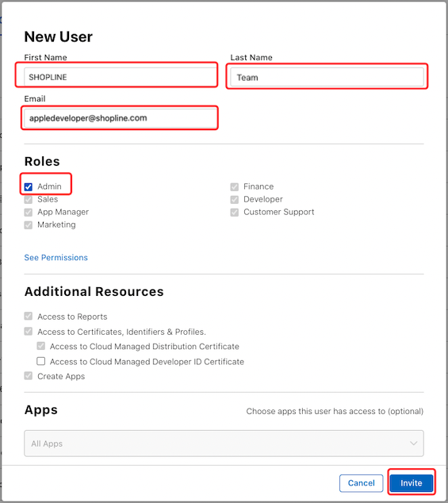This screenshot has height=503, width=448.
Task: Toggle the Create Apps checkbox
Action: tap(29, 376)
